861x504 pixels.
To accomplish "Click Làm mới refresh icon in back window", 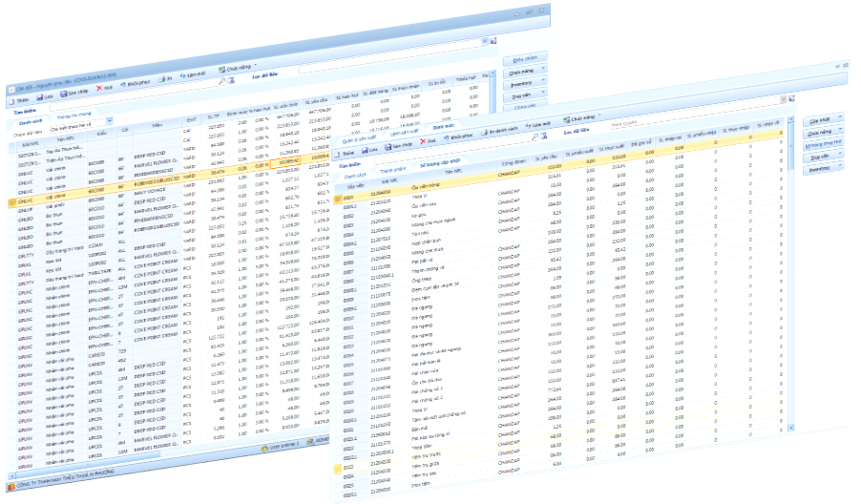I will pos(182,75).
